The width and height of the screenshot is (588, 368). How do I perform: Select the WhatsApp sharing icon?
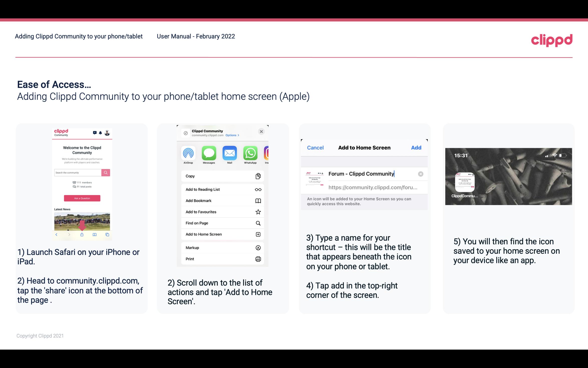click(250, 153)
